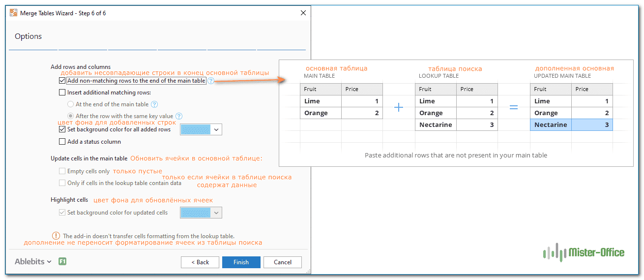Screen dimensions: 644x280
Task: Click the Merge Tables Wizard title bar icon
Action: 14,13
